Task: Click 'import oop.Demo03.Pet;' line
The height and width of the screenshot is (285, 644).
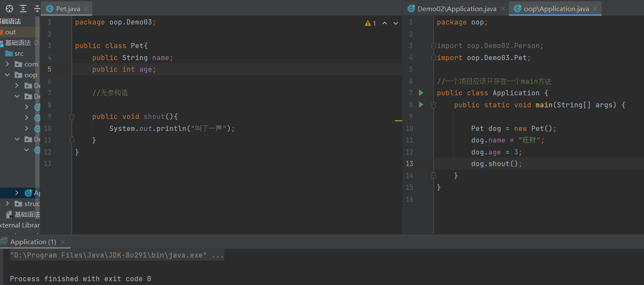Action: 484,58
